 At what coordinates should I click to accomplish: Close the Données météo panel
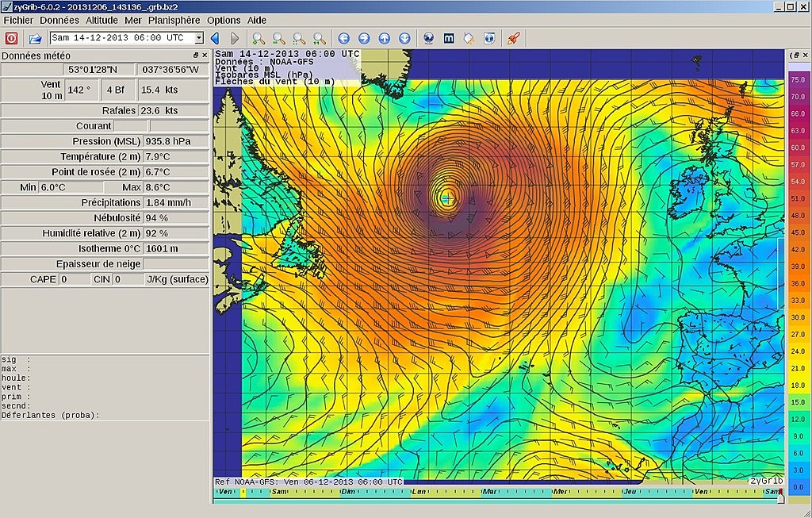205,55
